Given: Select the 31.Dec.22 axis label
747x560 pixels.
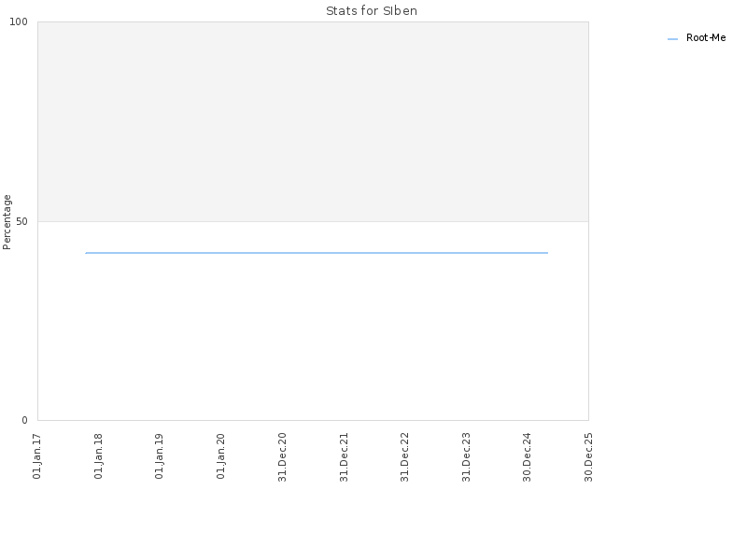Looking at the screenshot, I should click(x=405, y=457).
